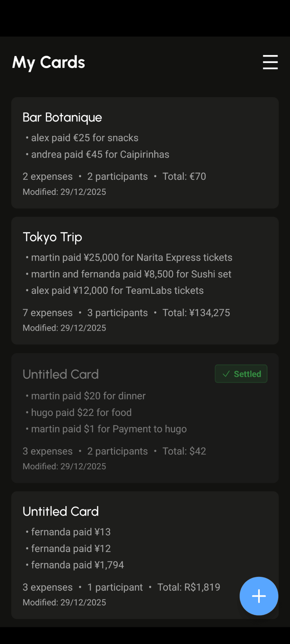Tap 'andrea paid €45 for Caipirinhas' entry
This screenshot has width=290, height=644.
[100, 155]
